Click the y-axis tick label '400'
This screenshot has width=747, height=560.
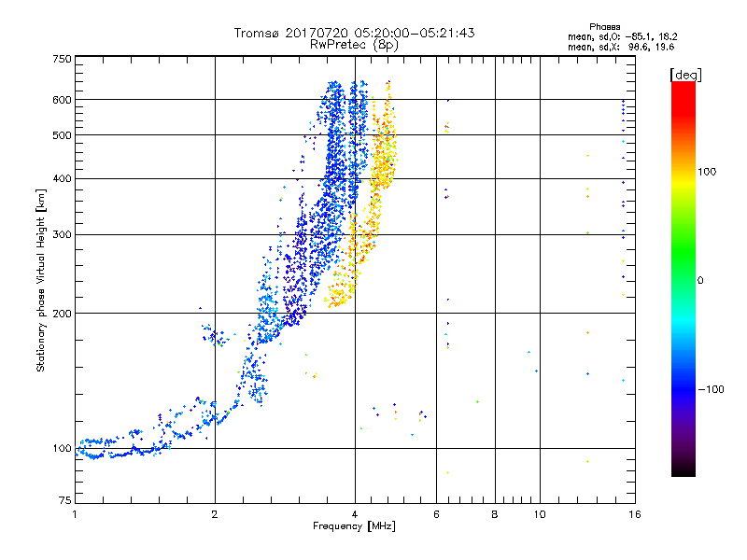(62, 179)
